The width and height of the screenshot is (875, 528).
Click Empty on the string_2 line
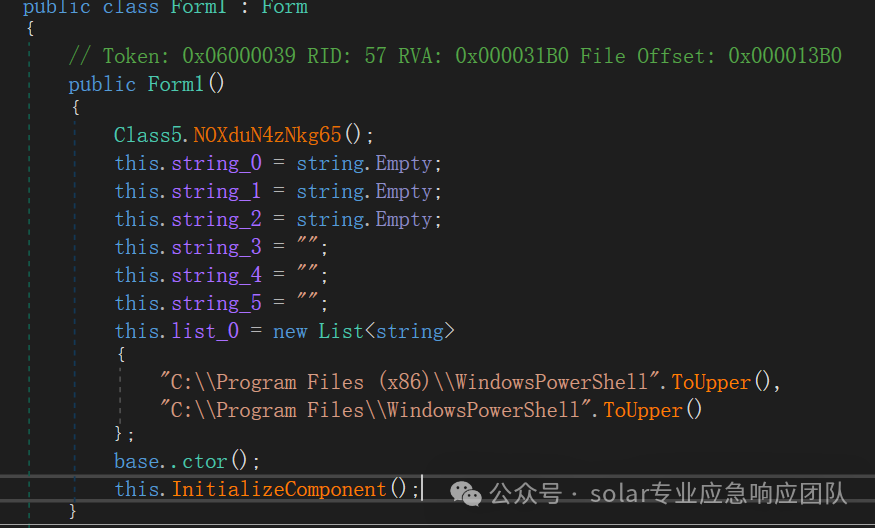pos(403,219)
